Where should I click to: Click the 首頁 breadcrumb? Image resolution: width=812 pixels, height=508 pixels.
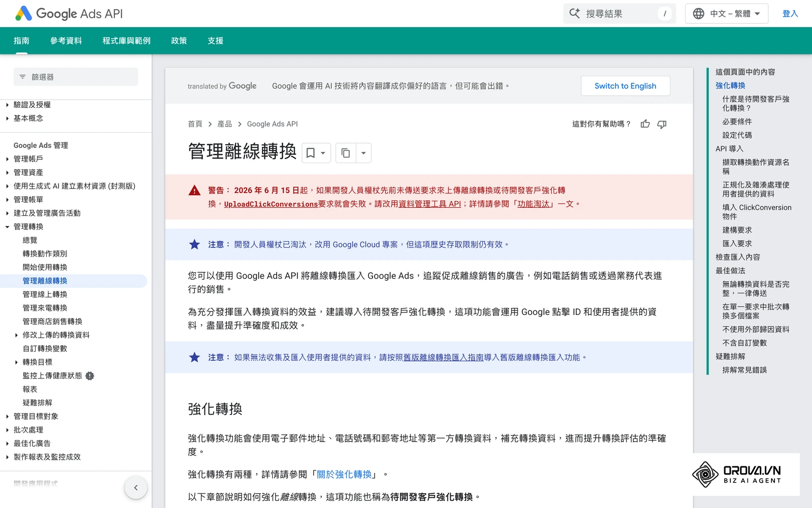click(x=195, y=124)
